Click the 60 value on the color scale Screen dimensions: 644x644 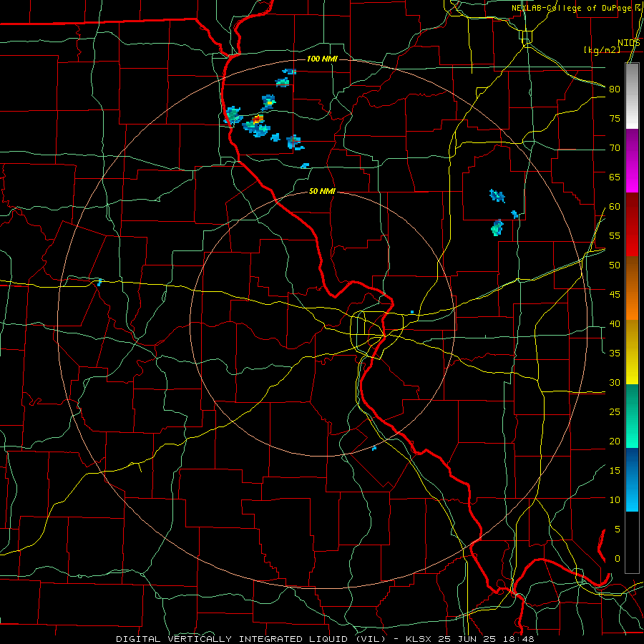tap(615, 207)
